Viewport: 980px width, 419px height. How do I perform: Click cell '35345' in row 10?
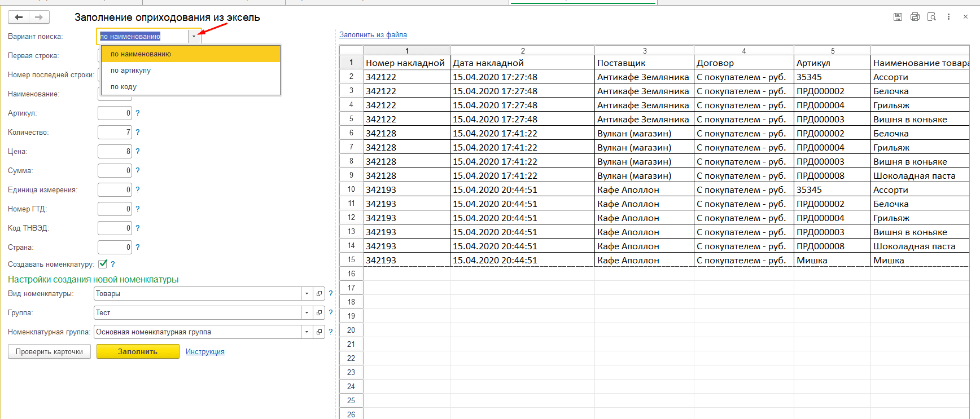point(832,189)
